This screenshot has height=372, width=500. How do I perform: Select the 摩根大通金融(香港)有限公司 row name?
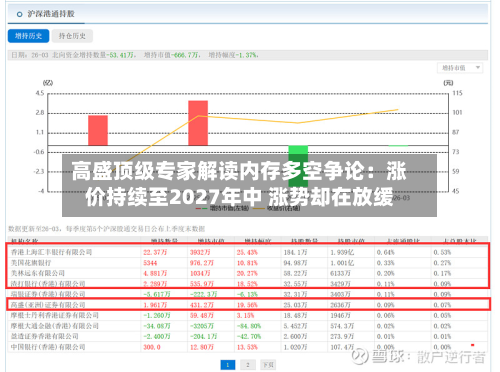pyautogui.click(x=55, y=326)
